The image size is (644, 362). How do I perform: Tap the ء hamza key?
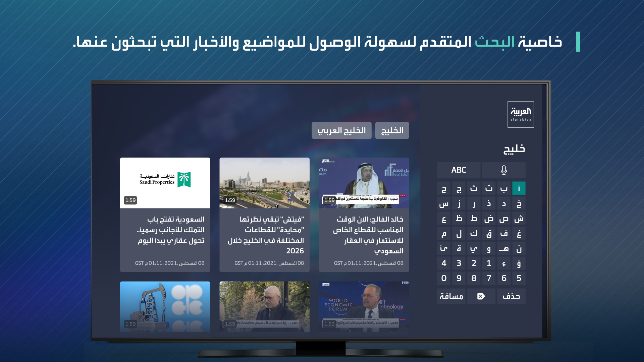[504, 263]
